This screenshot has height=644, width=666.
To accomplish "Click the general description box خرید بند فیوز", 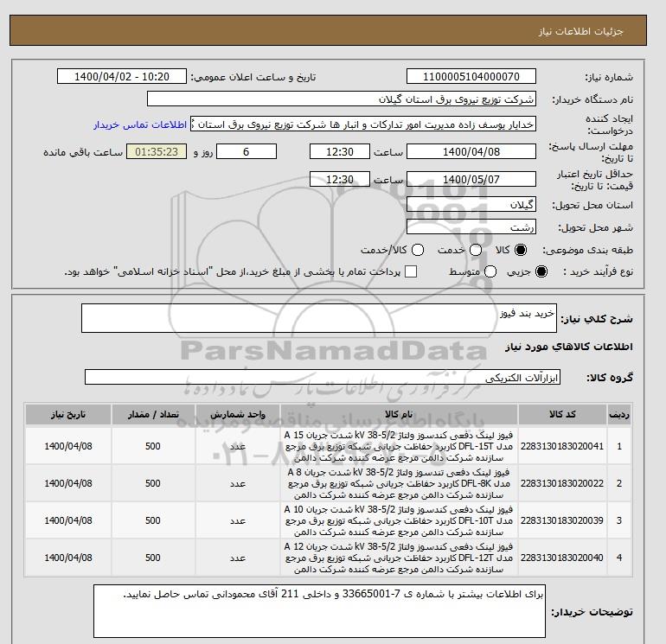I will point(319,318).
